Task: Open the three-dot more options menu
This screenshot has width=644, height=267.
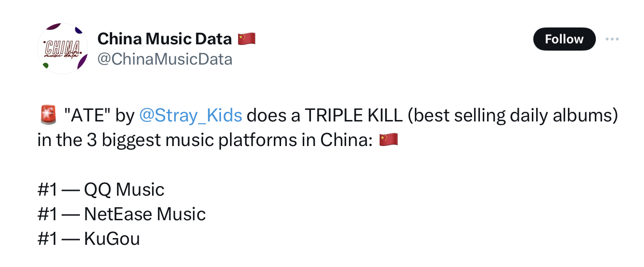Action: (x=612, y=39)
